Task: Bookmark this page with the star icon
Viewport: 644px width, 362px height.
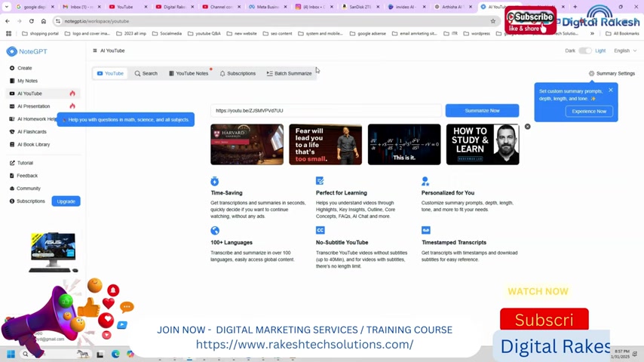Action: [493, 21]
